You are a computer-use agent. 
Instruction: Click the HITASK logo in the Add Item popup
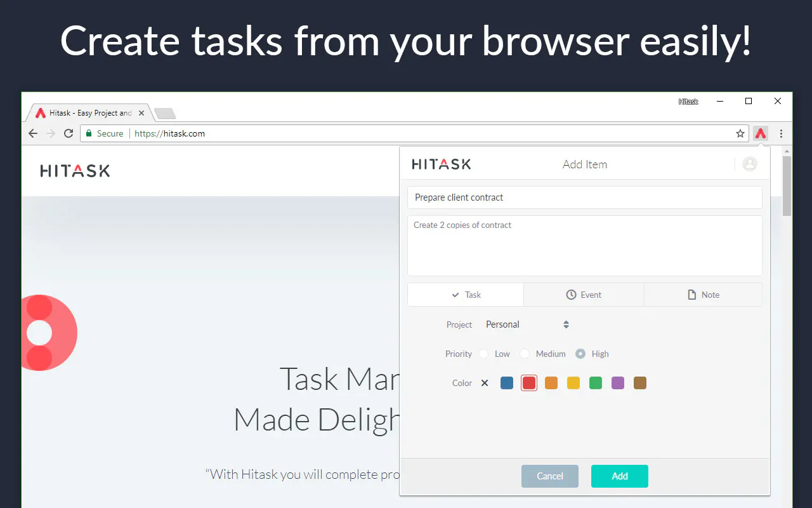point(442,164)
